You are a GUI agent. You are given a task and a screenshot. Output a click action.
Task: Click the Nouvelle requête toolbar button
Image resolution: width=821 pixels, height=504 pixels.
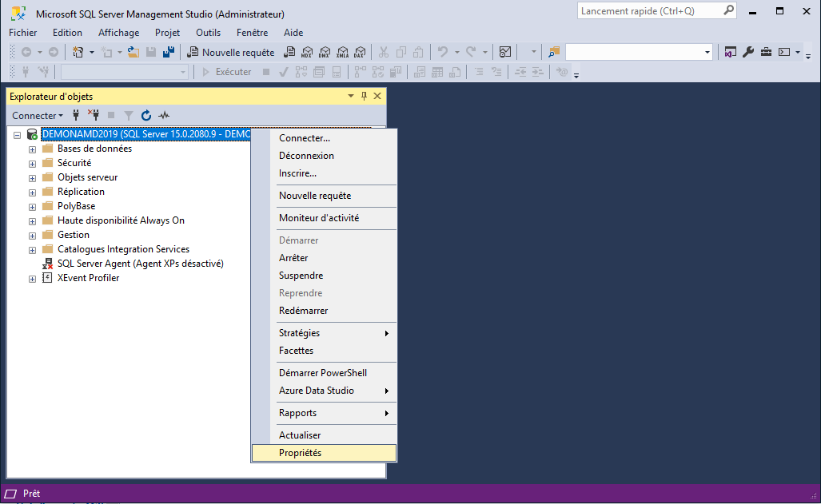click(x=230, y=52)
